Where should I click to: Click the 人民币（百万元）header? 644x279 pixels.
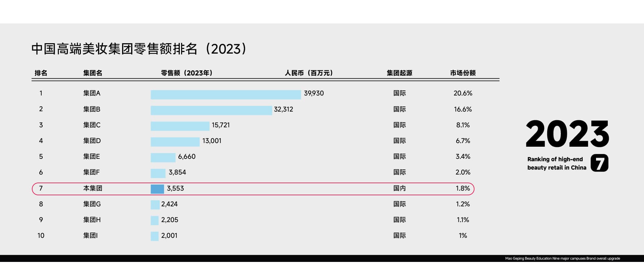pos(309,73)
